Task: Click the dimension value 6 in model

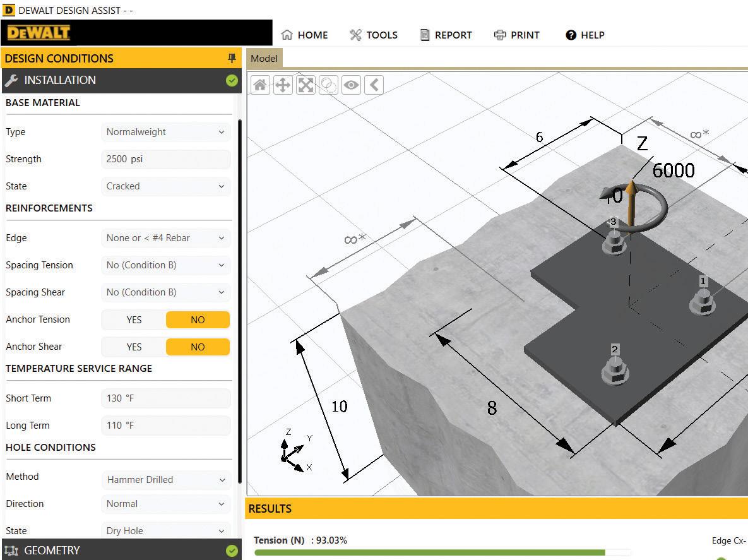Action: 539,138
